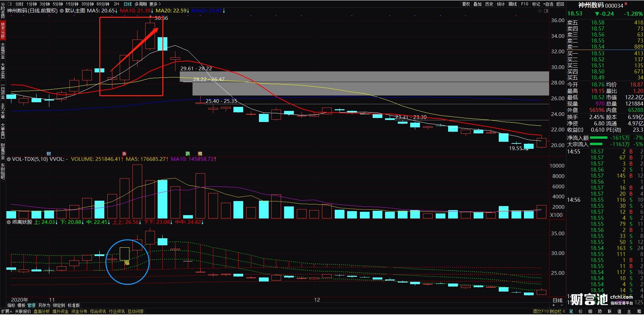Open 分时走势 in the left sidebar
644x315 pixels.
pos(3,10)
